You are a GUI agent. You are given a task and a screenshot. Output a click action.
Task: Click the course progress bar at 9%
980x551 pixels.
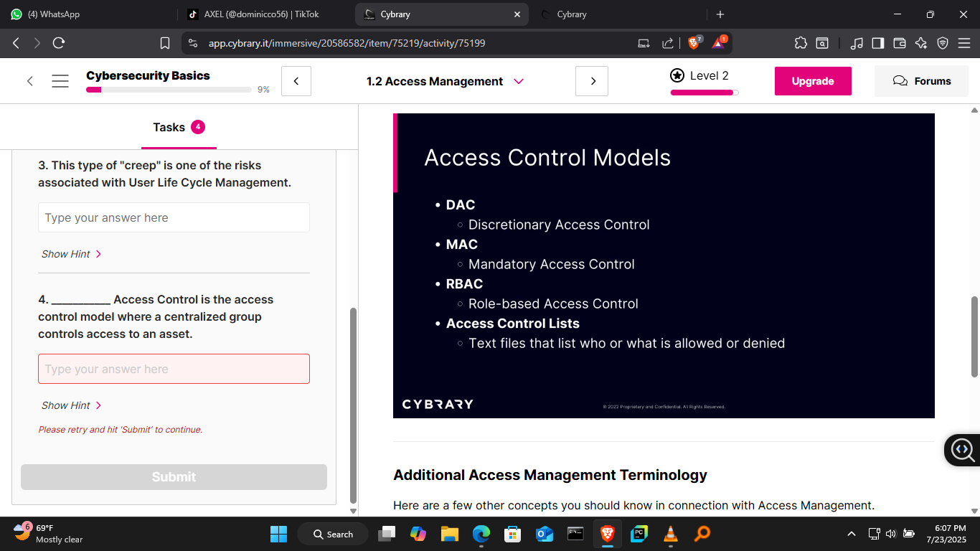(169, 90)
